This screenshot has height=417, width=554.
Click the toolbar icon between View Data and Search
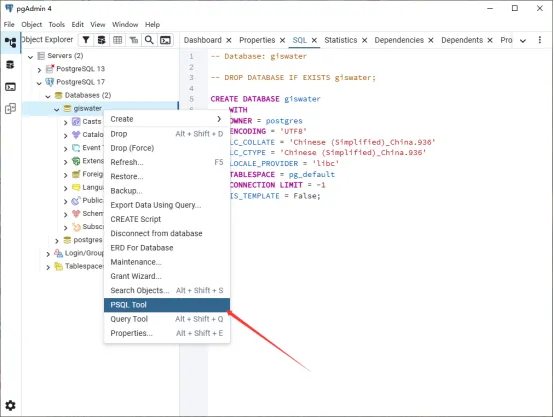point(134,40)
